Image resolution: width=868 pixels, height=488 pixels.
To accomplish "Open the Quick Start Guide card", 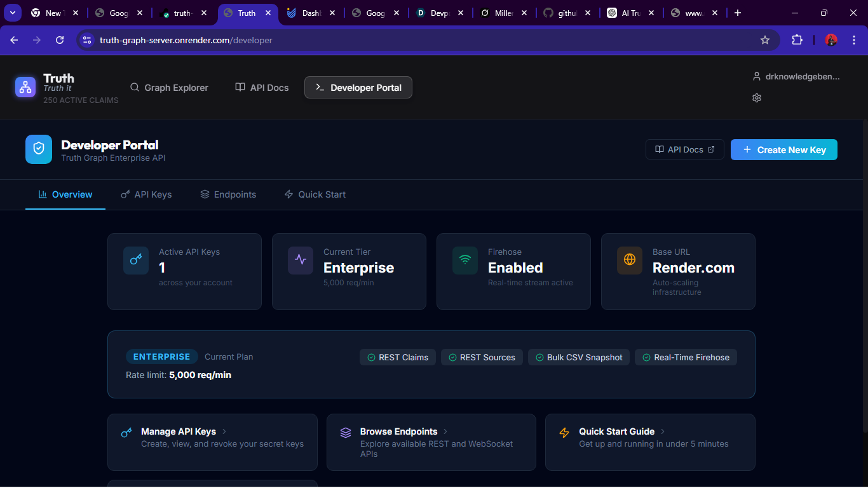I will click(650, 442).
